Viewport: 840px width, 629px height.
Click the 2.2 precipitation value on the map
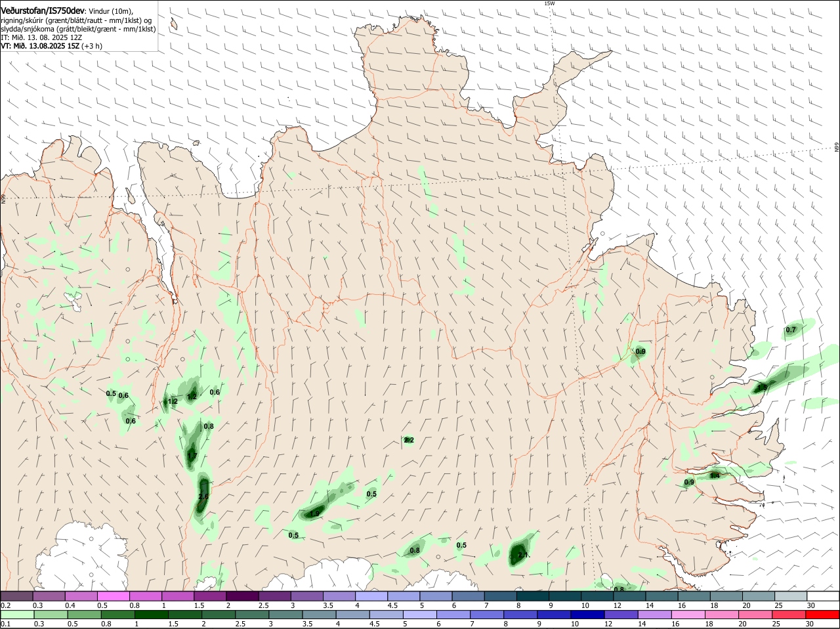point(409,440)
